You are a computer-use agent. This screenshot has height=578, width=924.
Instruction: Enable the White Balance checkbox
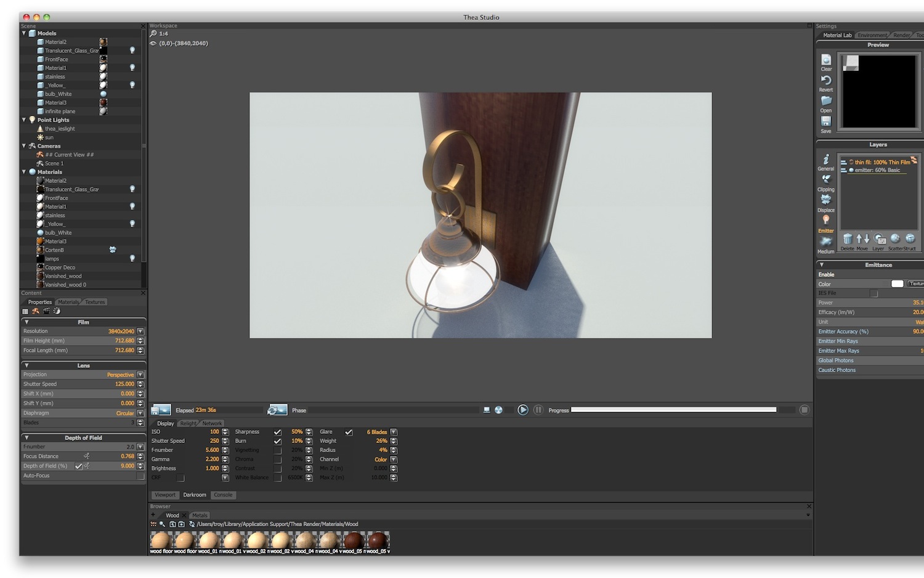coord(278,478)
